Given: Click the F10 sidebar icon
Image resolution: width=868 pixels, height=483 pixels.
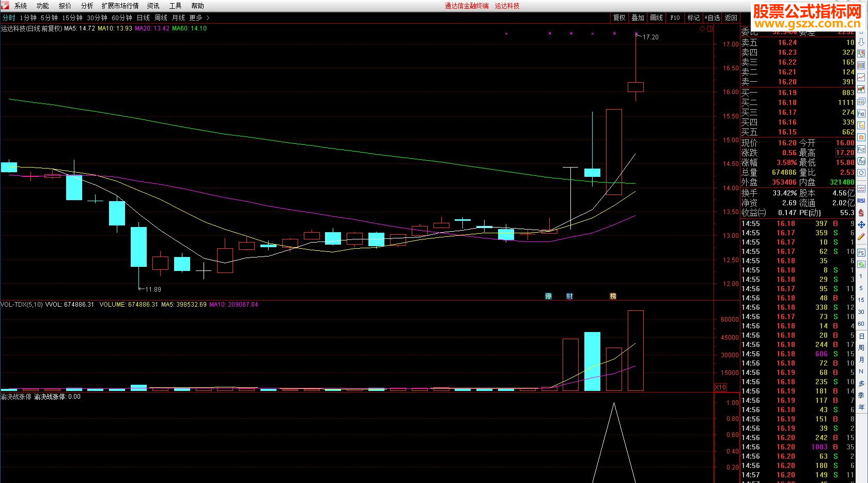Looking at the screenshot, I should point(861,113).
